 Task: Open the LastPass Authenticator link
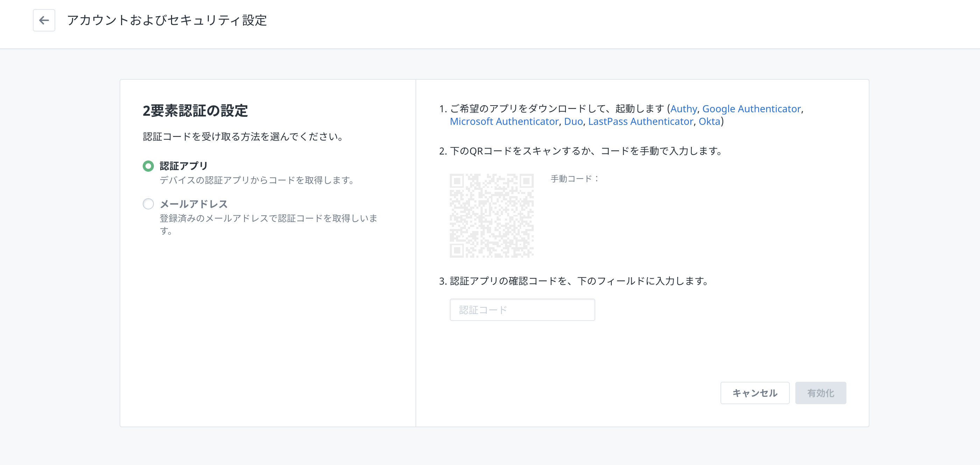coord(640,121)
